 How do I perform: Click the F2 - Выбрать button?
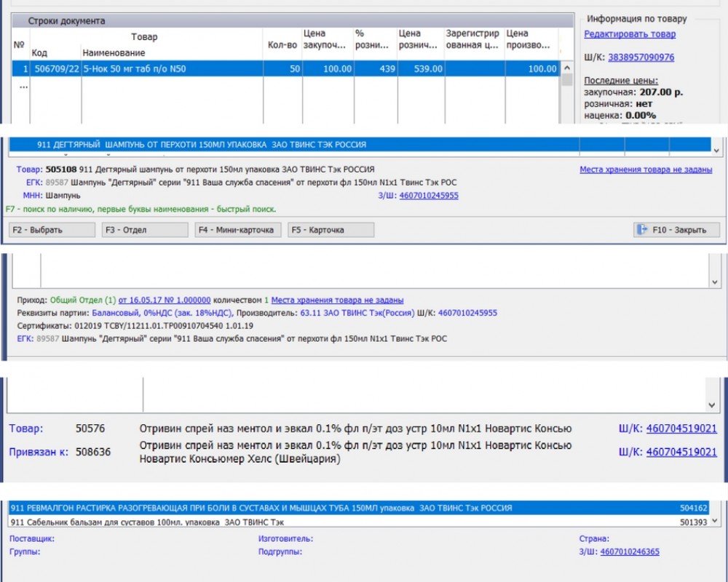pos(52,230)
